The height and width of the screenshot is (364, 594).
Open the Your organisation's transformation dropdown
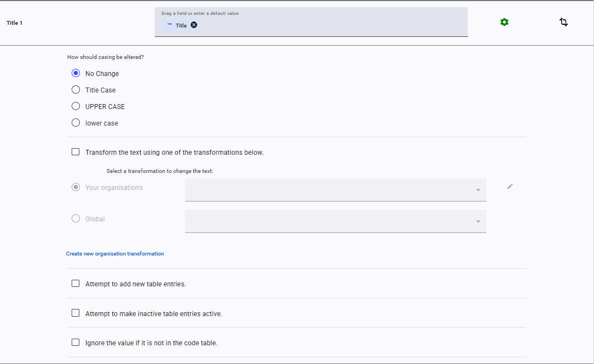pos(335,190)
